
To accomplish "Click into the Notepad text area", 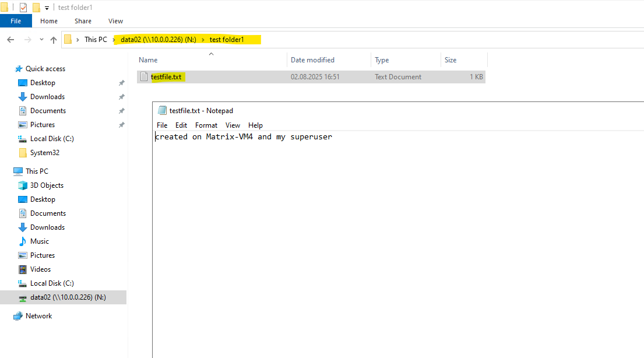I will (x=397, y=247).
